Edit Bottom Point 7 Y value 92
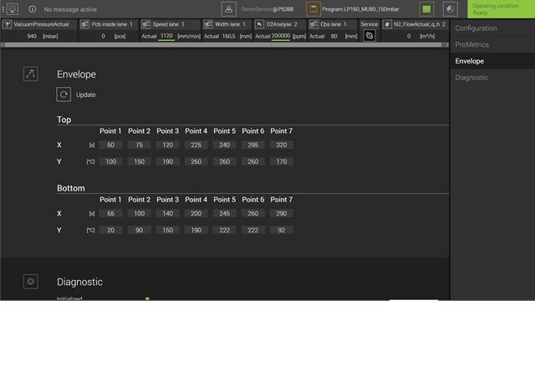535x392 pixels. point(281,230)
